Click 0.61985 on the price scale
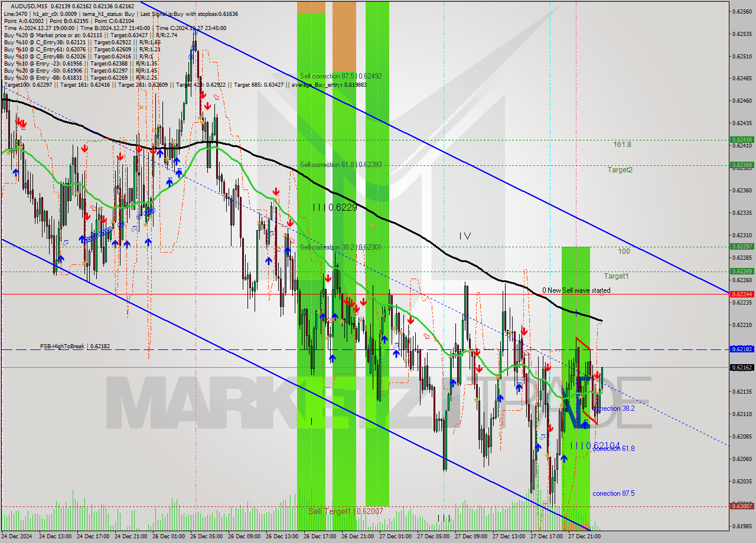Image resolution: width=756 pixels, height=543 pixels. click(742, 526)
